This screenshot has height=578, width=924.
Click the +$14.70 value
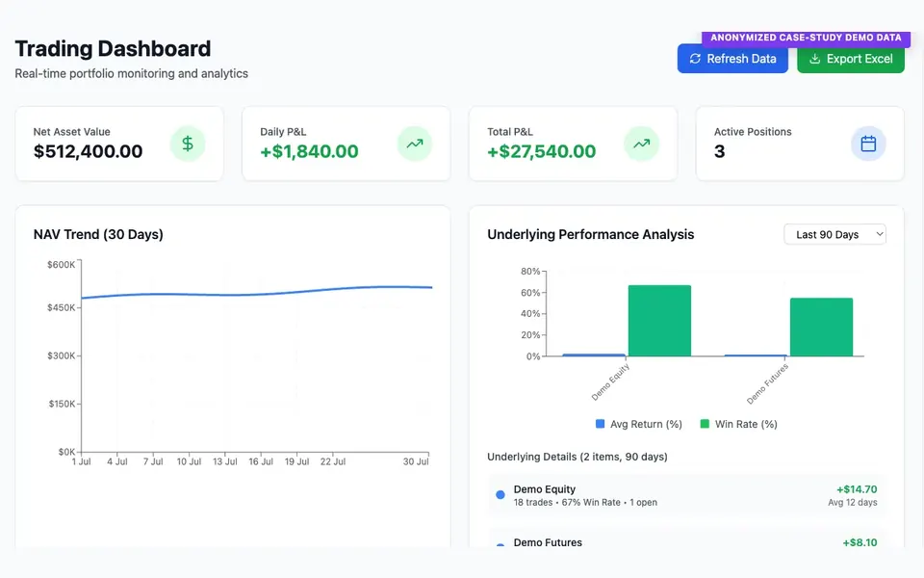pos(857,489)
